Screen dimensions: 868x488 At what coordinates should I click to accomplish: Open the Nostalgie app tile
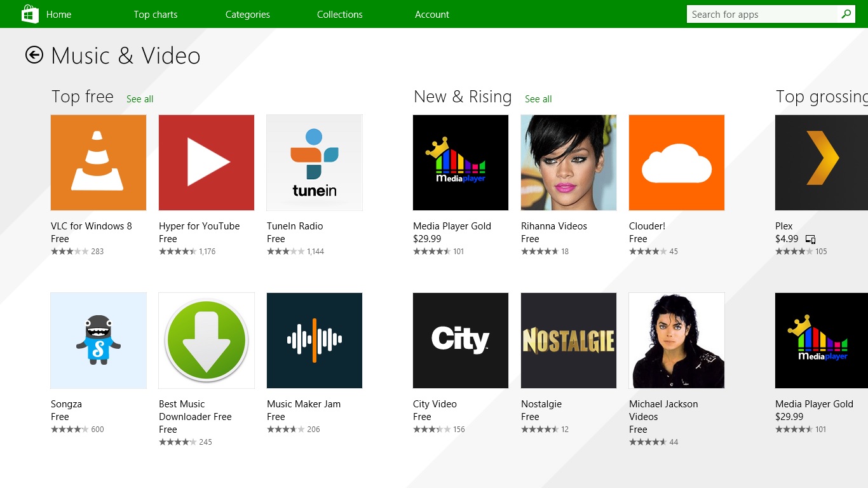coord(569,341)
